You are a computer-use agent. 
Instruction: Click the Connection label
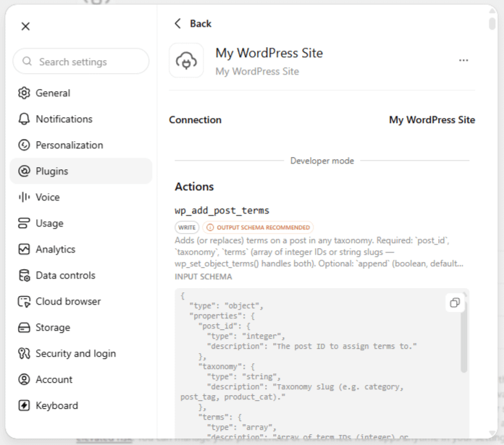pyautogui.click(x=195, y=120)
